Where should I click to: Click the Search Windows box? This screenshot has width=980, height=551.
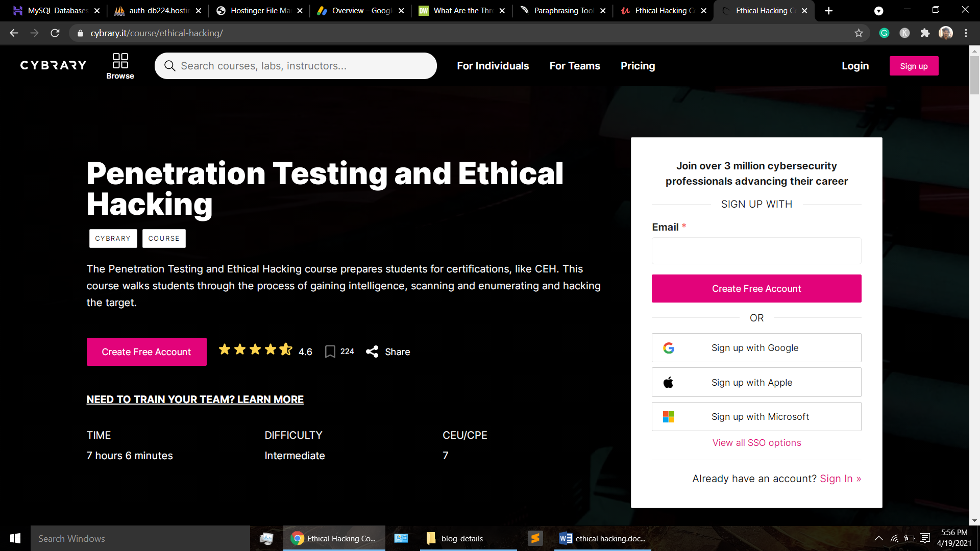140,538
